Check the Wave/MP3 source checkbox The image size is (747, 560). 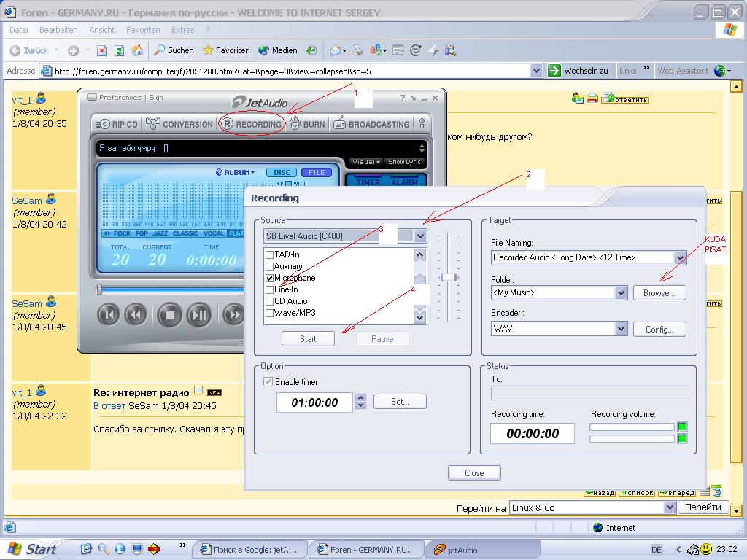(269, 313)
